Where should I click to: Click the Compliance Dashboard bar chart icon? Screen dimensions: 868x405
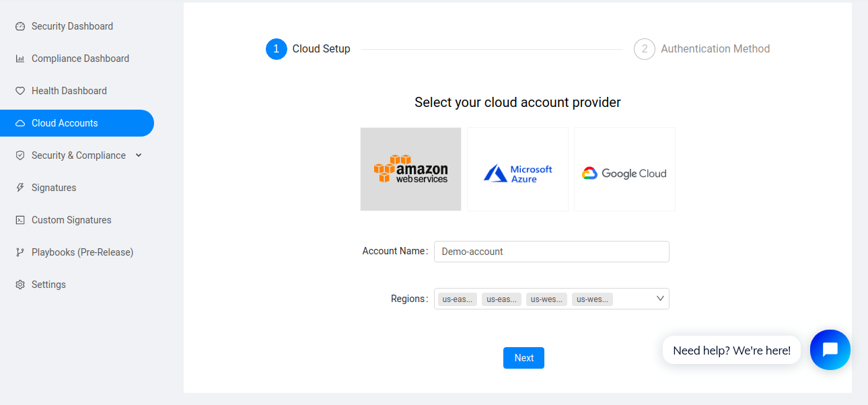[20, 59]
